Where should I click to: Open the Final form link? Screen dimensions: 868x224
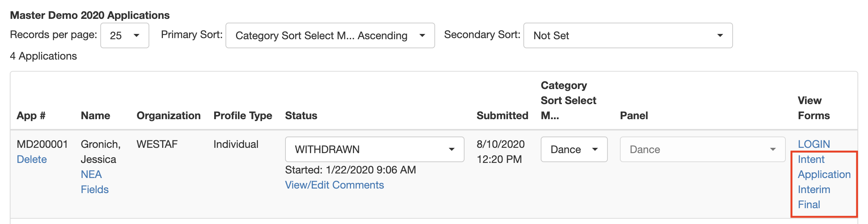(x=809, y=205)
